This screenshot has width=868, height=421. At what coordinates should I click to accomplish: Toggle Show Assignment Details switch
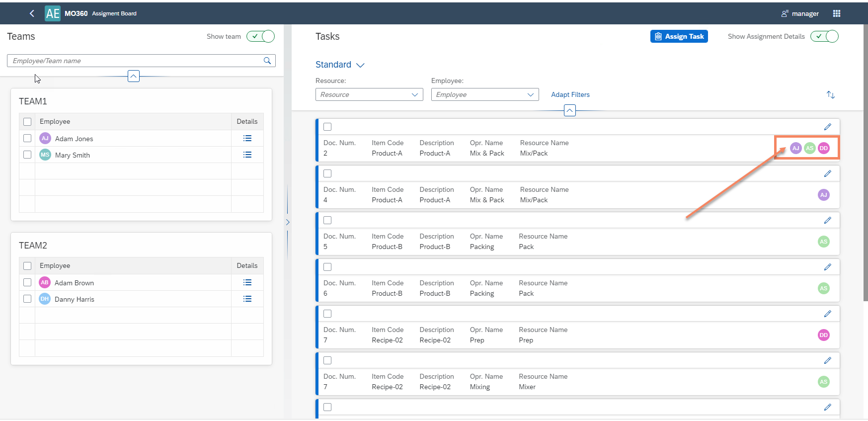point(824,36)
